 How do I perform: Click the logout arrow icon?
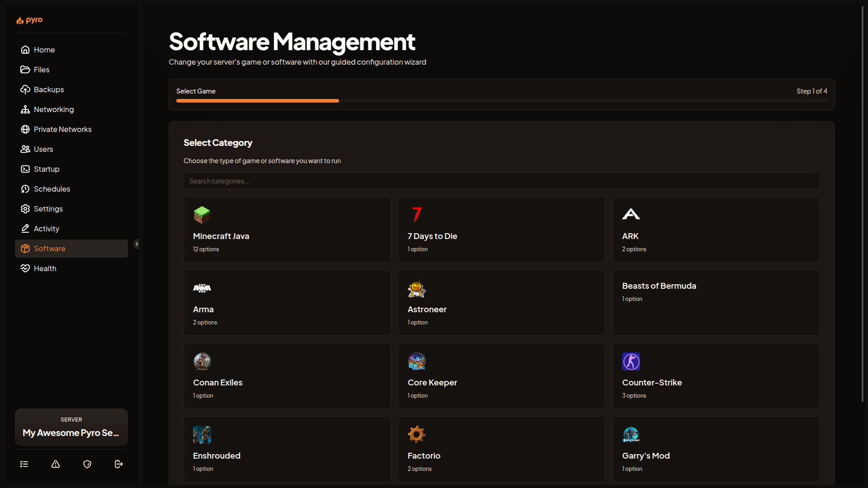(x=119, y=464)
